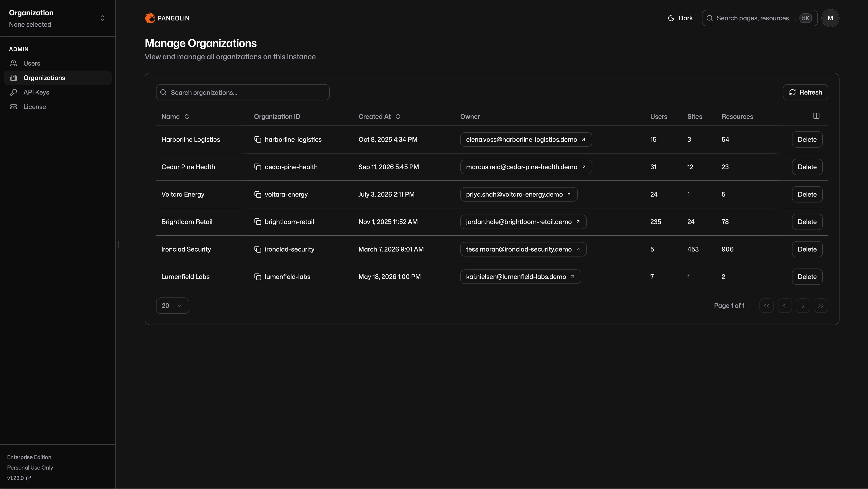Open the License admin page
Screen dimensions: 868x489
tap(57, 107)
